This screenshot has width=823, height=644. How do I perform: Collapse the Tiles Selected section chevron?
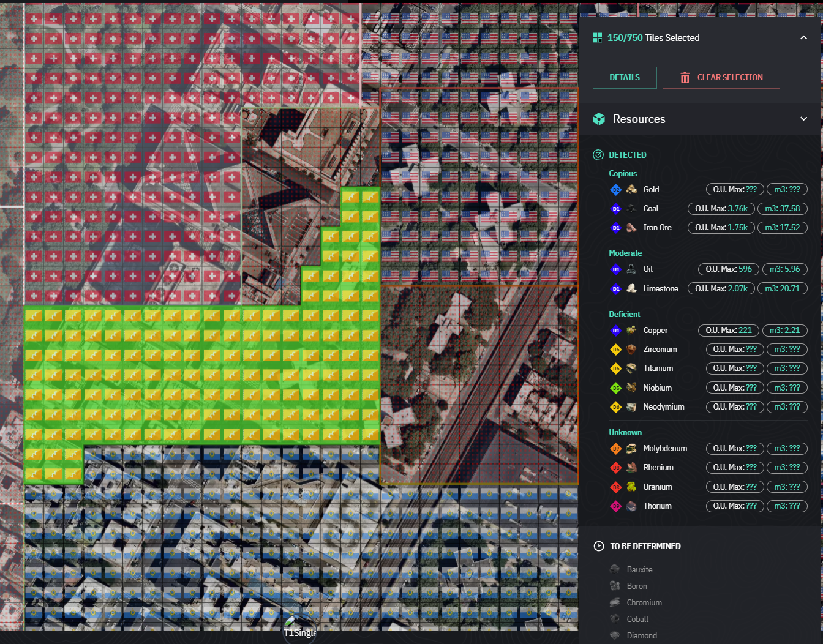pos(803,38)
